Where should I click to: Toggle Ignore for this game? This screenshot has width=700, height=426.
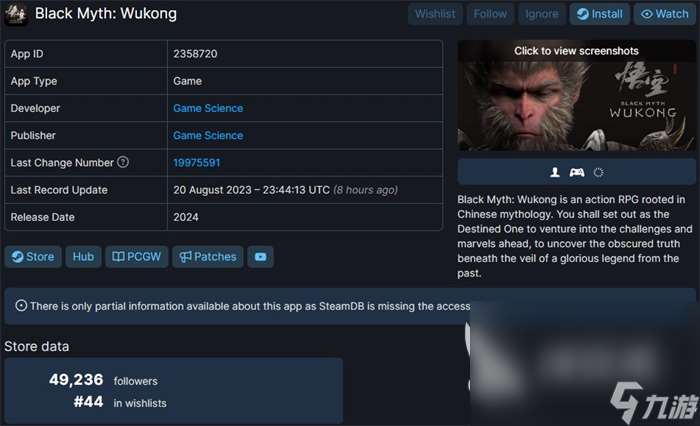pyautogui.click(x=542, y=14)
